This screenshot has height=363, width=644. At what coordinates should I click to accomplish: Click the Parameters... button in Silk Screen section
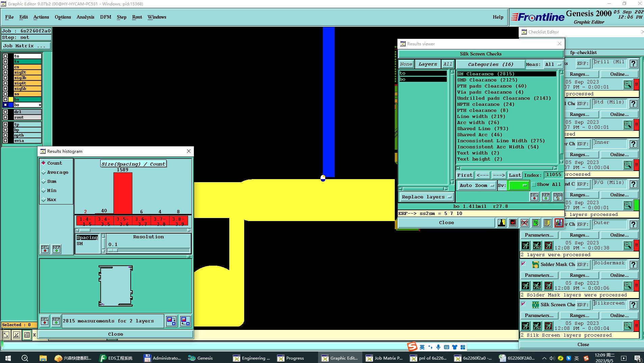[x=539, y=315]
